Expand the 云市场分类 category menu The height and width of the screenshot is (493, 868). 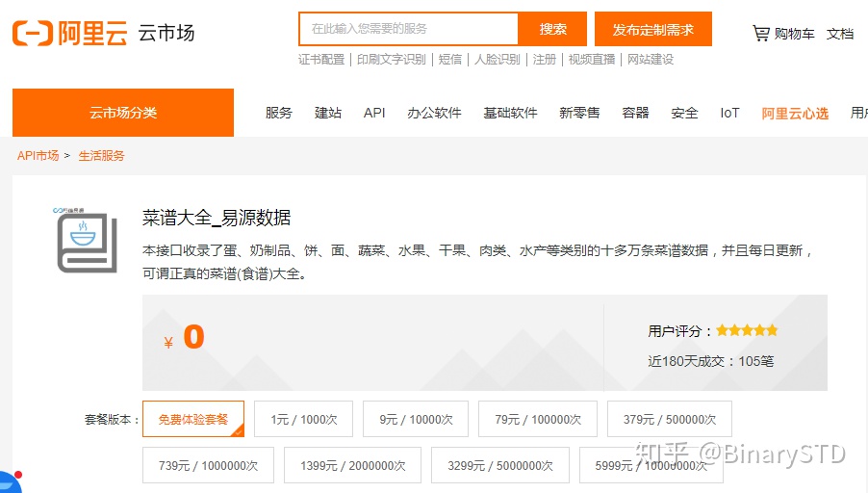(123, 113)
